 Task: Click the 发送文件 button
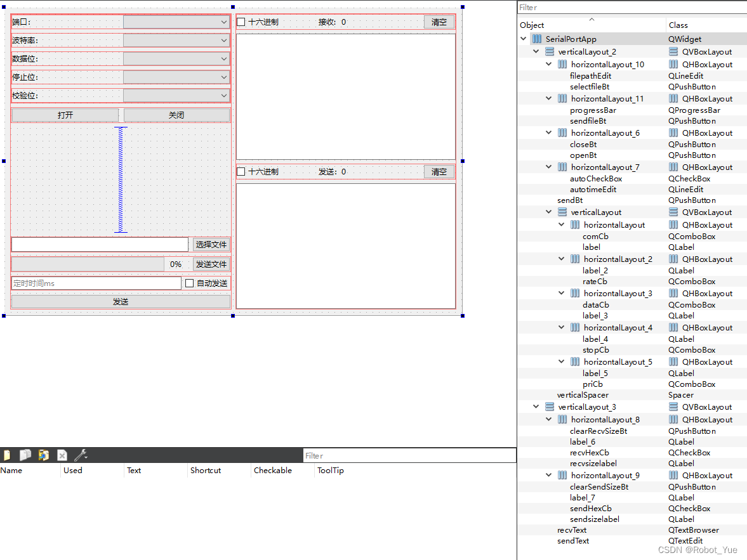tap(211, 264)
